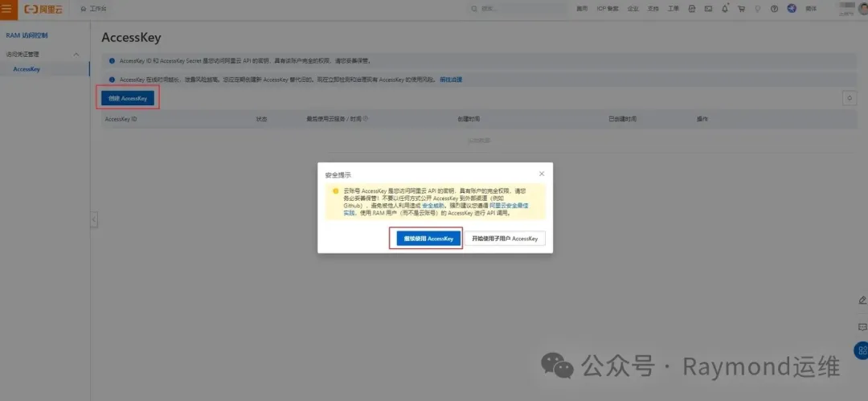Open the help question mark icon

tap(775, 9)
